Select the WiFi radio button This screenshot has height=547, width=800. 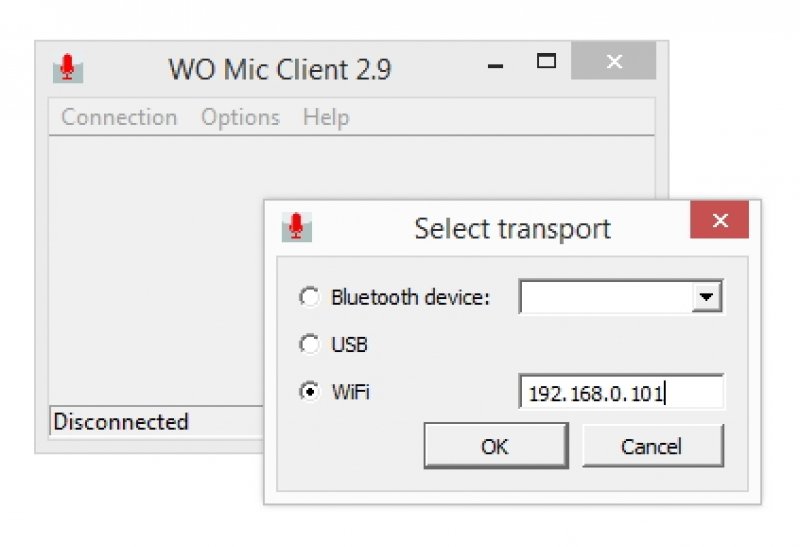point(310,392)
